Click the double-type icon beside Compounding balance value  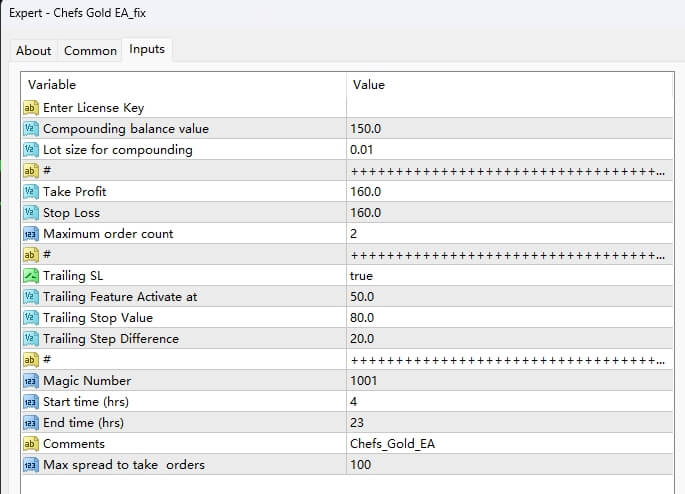[x=30, y=129]
